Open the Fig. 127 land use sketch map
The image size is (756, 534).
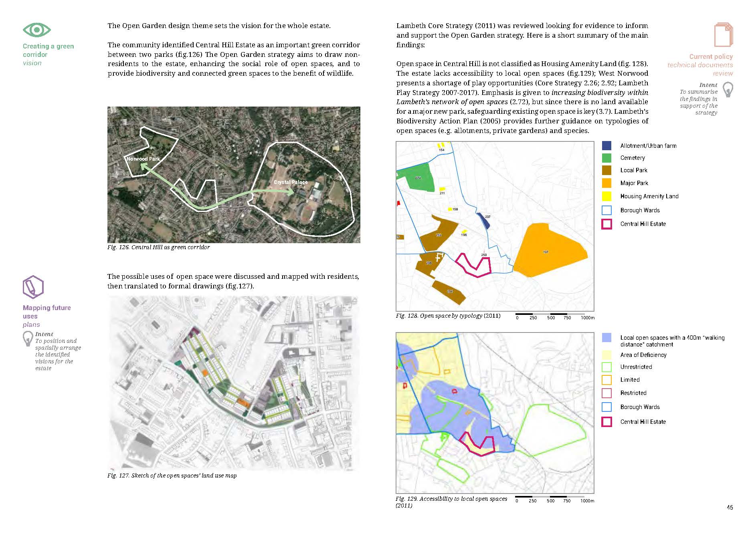point(233,383)
